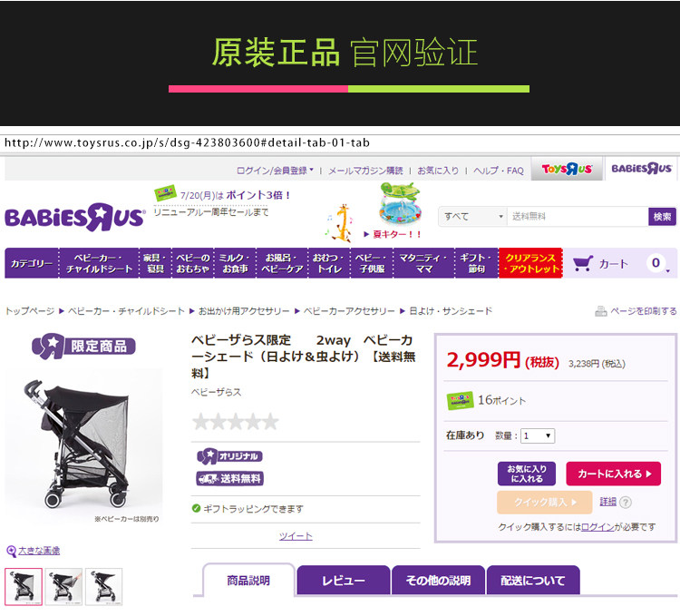680x616 pixels.
Task: Open the マタニティ・ママ menu item
Action: click(423, 263)
